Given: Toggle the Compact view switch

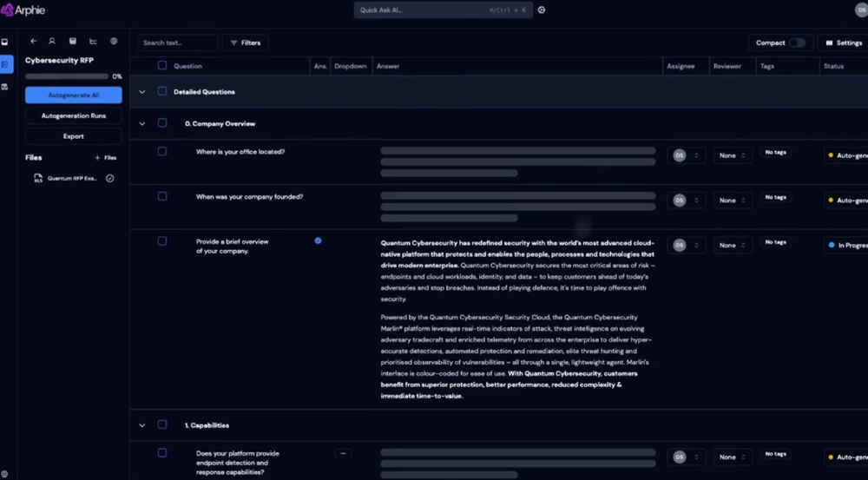Looking at the screenshot, I should tap(797, 43).
